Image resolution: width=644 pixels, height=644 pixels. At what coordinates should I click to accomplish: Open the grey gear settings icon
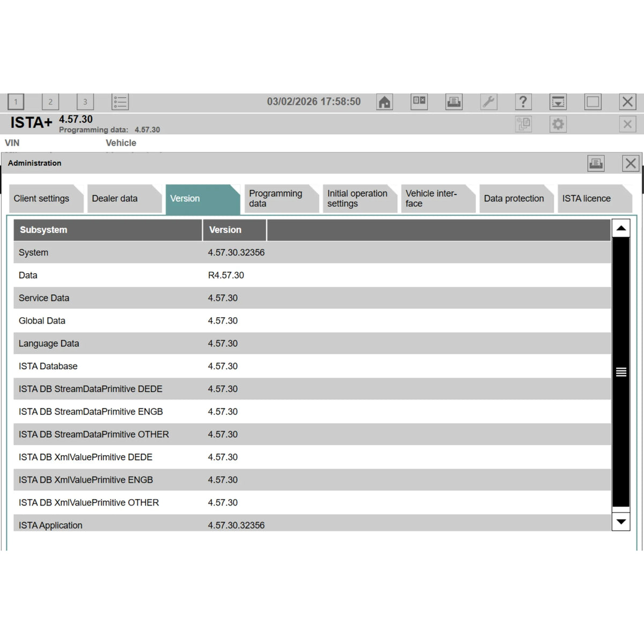558,124
